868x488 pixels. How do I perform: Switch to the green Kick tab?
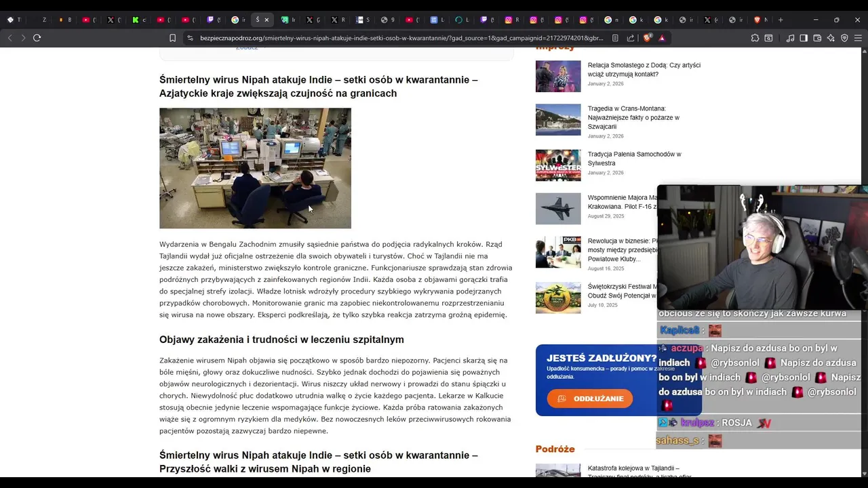(x=139, y=20)
